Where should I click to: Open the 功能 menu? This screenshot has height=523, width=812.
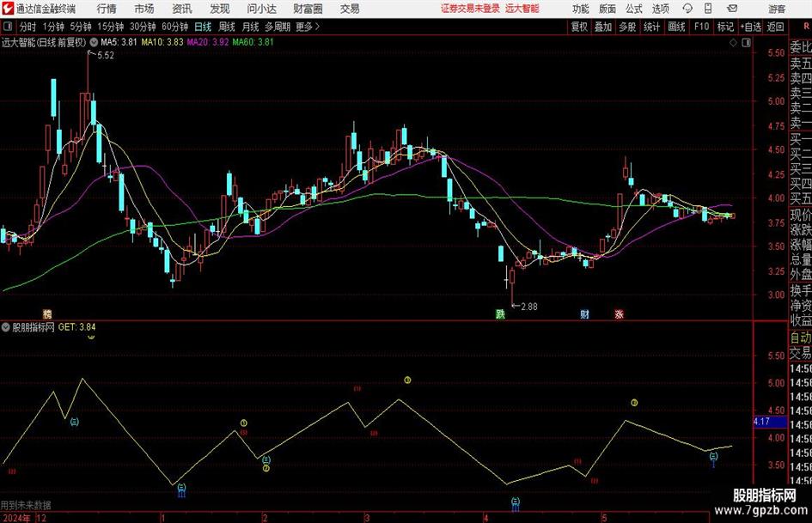(581, 9)
